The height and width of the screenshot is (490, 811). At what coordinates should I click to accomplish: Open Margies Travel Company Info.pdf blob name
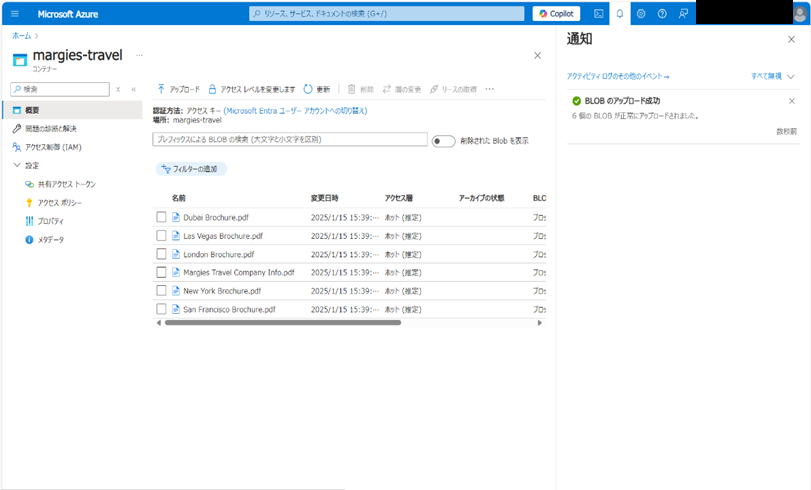point(239,273)
